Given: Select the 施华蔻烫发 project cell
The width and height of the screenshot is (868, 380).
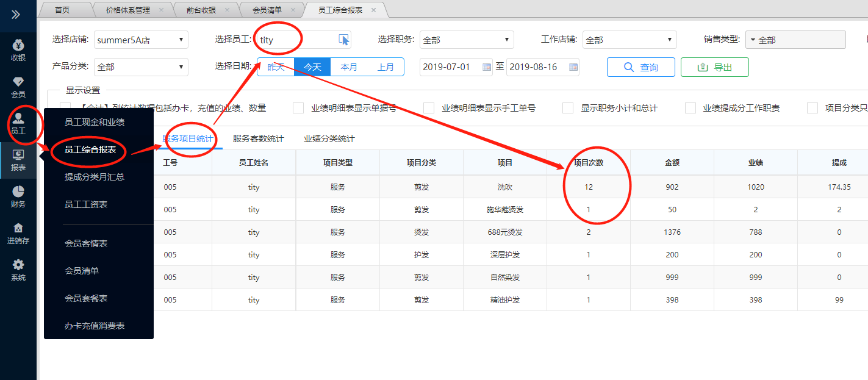Looking at the screenshot, I should click(x=505, y=210).
